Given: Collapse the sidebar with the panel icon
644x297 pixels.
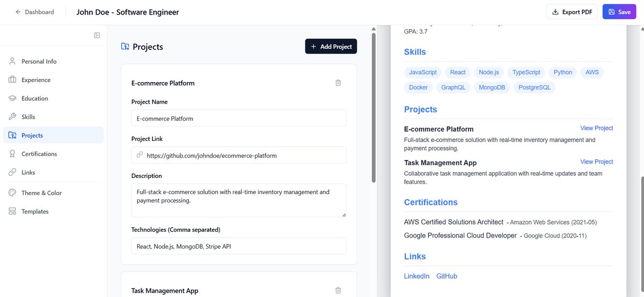Looking at the screenshot, I should click(97, 35).
